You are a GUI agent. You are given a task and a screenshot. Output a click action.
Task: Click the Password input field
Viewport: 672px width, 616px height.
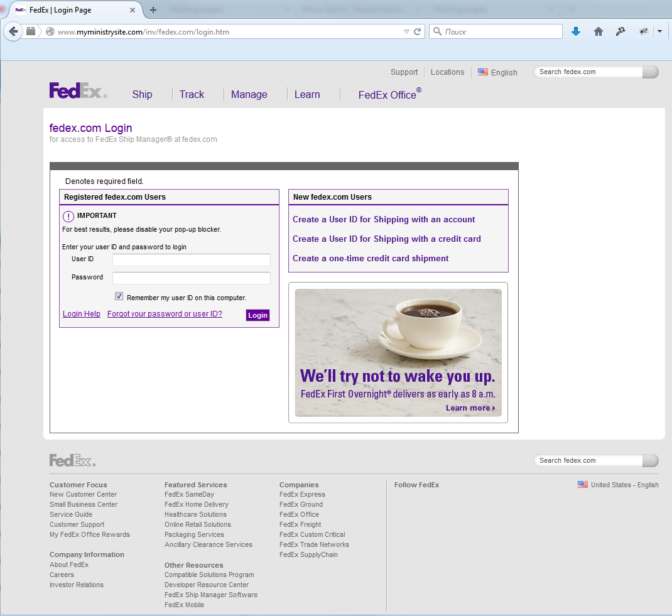click(192, 278)
